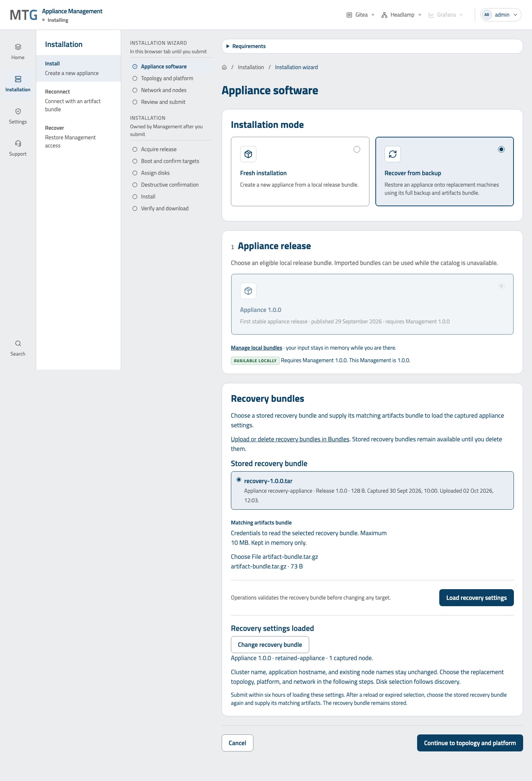Viewport: 532px width, 781px height.
Task: Open Support headset icon
Action: [18, 143]
